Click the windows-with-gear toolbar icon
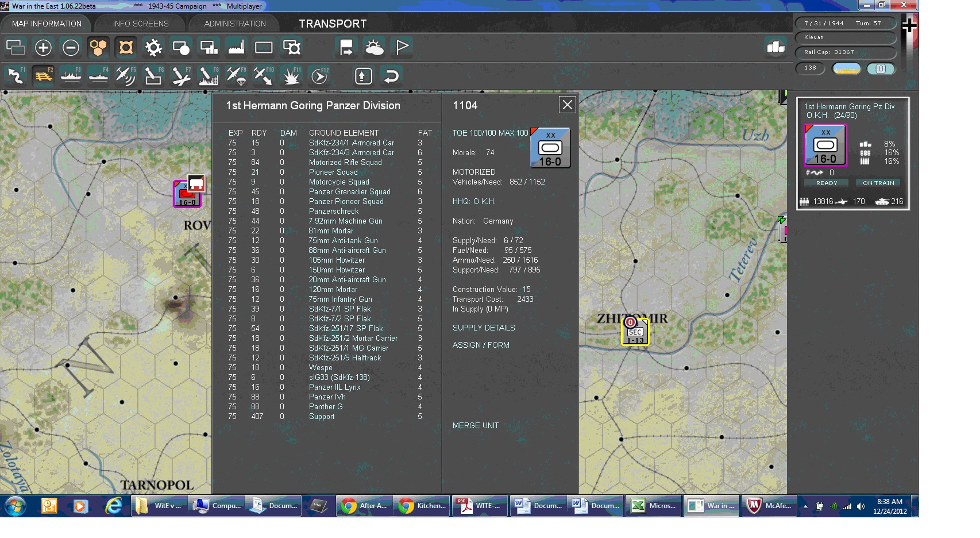This screenshot has height=538, width=980. point(291,48)
